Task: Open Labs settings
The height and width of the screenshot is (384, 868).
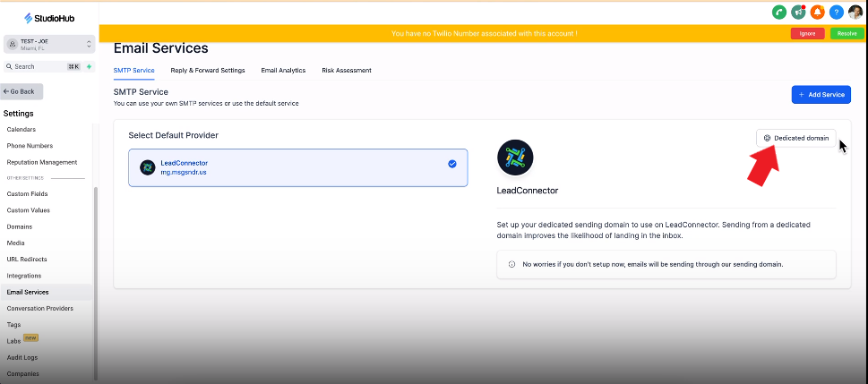Action: click(x=13, y=341)
